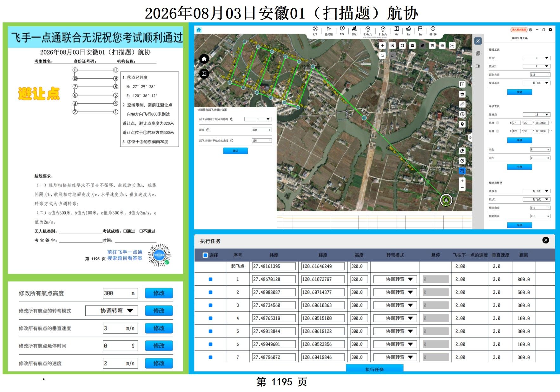This screenshot has width=560, height=392.
Task: Click the plus add-waypoint icon in the map toolbar
Action: click(x=382, y=46)
